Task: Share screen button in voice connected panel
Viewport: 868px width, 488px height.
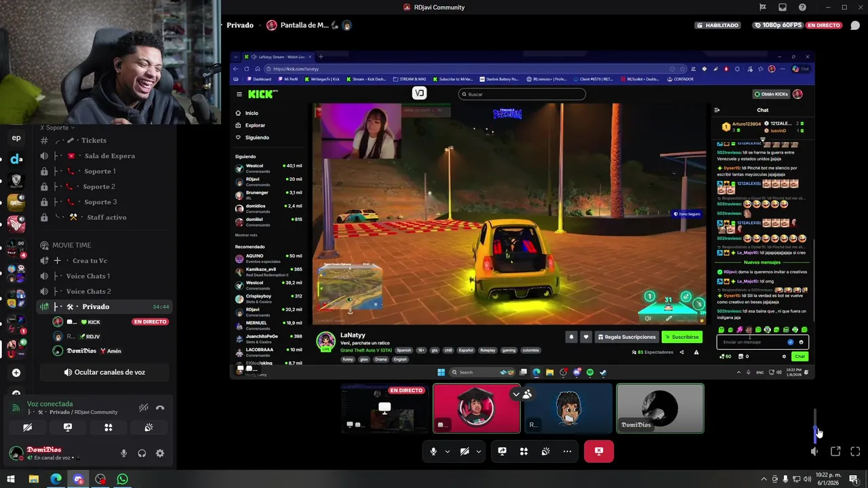Action: (x=68, y=428)
